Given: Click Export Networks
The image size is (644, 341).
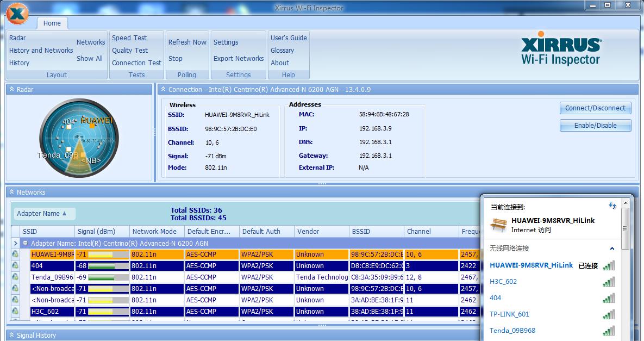Looking at the screenshot, I should click(x=239, y=58).
